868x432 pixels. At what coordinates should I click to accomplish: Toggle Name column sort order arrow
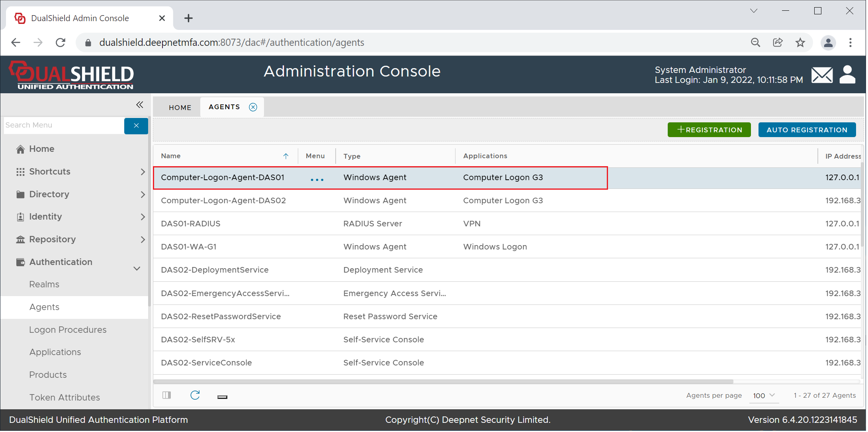[285, 156]
